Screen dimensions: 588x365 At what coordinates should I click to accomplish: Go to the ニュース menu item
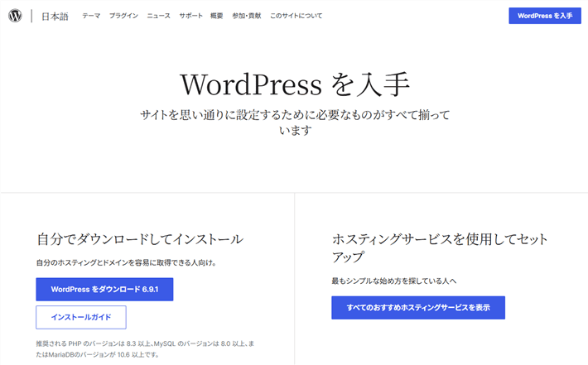(x=159, y=16)
